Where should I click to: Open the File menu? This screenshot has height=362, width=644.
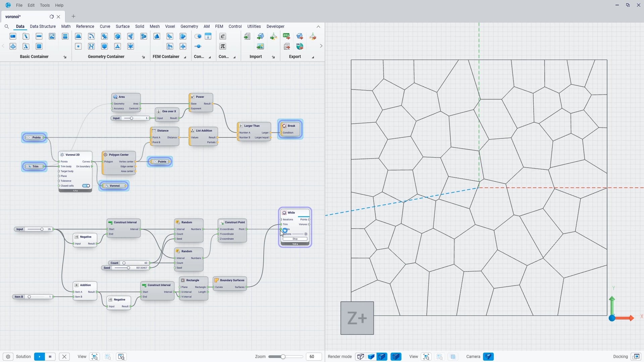coord(19,5)
